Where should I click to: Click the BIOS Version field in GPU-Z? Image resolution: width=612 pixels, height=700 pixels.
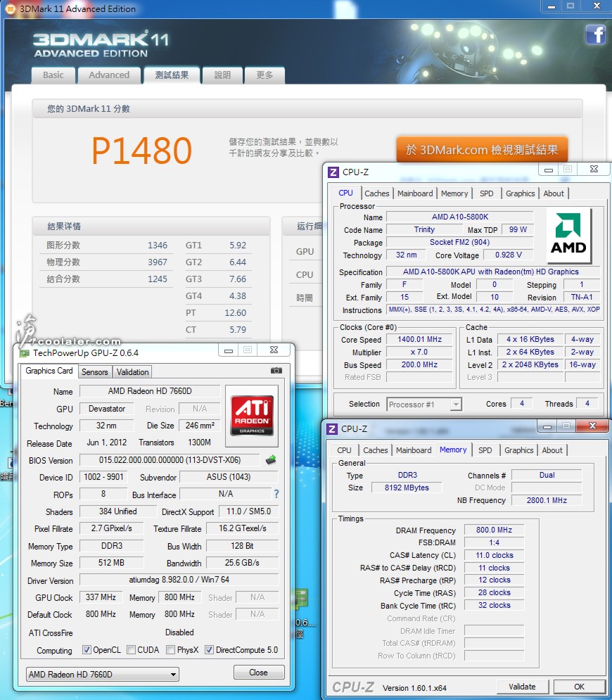(170, 460)
